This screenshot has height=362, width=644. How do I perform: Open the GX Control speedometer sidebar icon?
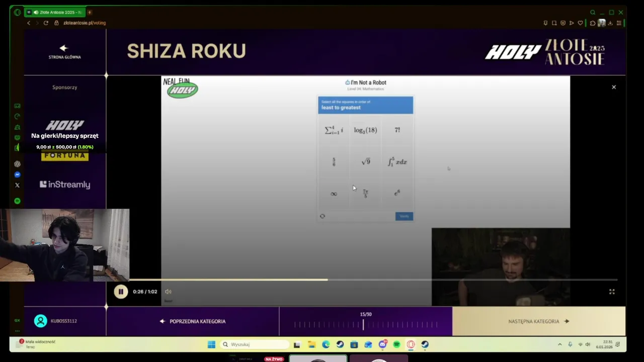(17, 116)
